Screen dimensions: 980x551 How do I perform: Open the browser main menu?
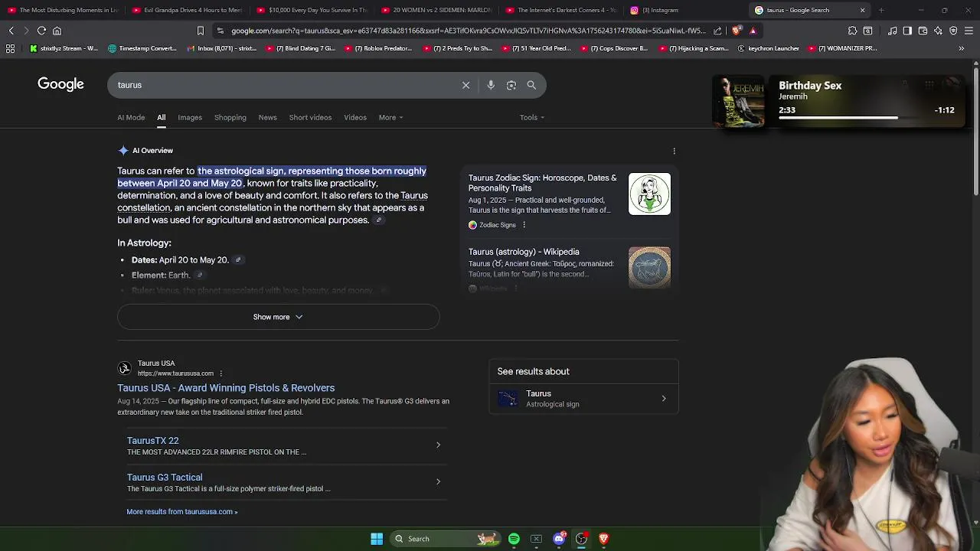pos(969,31)
